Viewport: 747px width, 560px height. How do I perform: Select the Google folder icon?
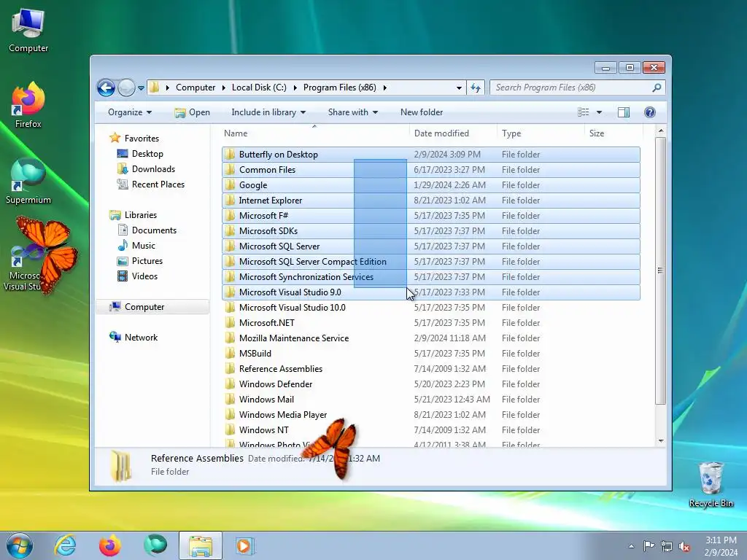(x=230, y=184)
